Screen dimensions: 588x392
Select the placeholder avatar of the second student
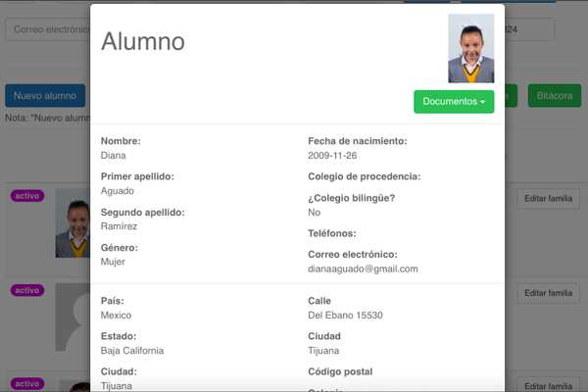click(x=72, y=318)
